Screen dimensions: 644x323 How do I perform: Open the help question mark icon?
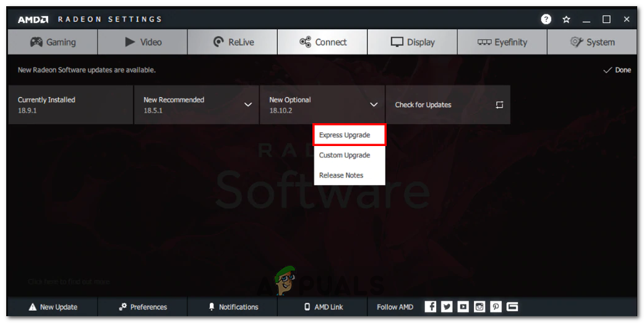pyautogui.click(x=546, y=19)
